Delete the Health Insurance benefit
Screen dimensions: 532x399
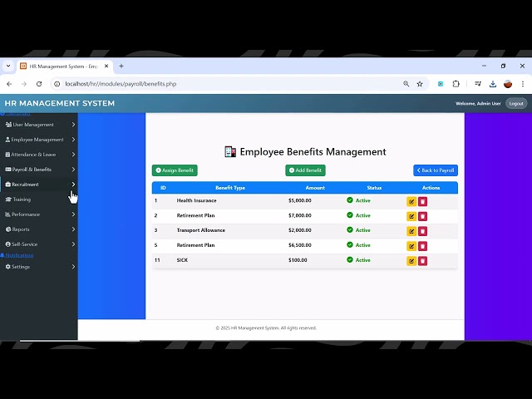coord(422,201)
